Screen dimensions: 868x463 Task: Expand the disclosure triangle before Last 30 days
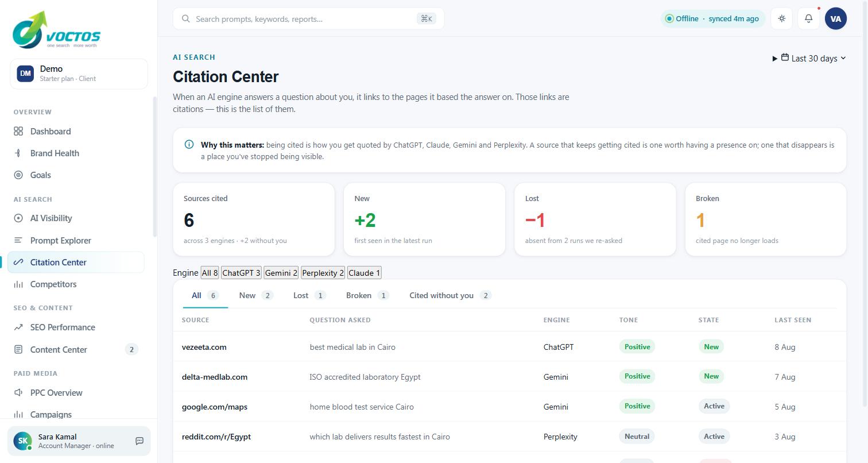[x=775, y=59]
